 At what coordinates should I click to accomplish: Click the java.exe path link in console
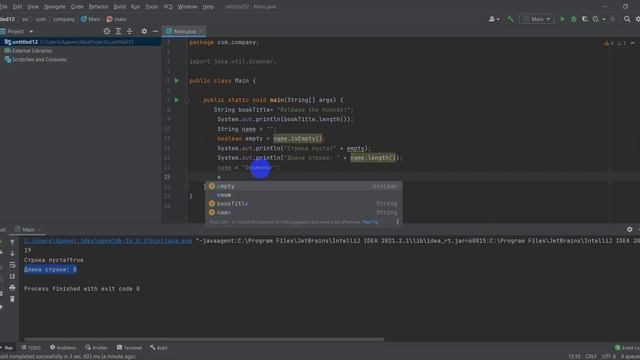[x=108, y=241]
